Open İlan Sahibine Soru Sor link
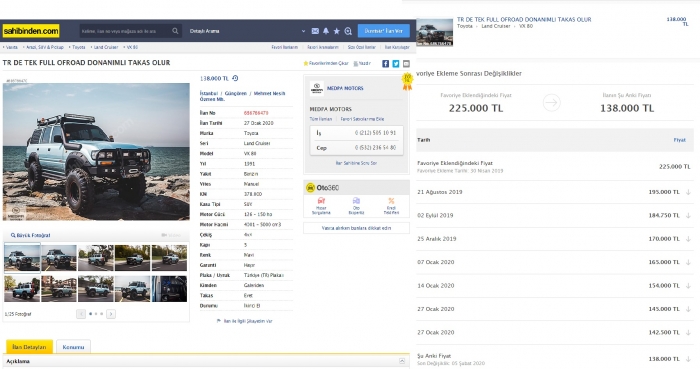 [356, 163]
